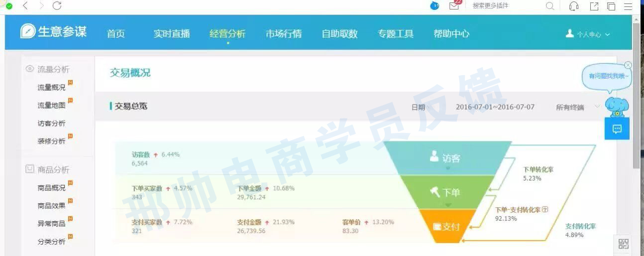Open the QR code icon
The image size is (644, 256).
coord(623,244)
